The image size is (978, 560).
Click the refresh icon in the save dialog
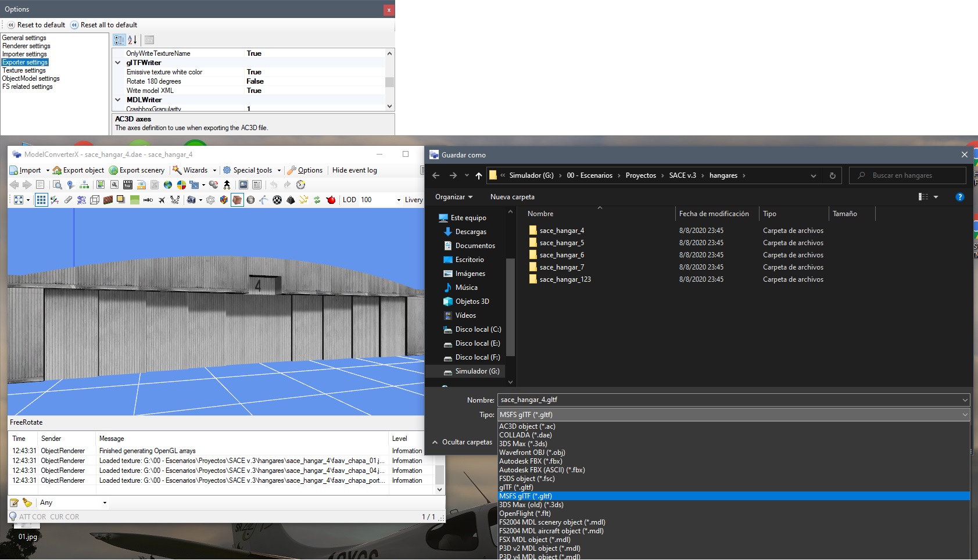(x=832, y=175)
